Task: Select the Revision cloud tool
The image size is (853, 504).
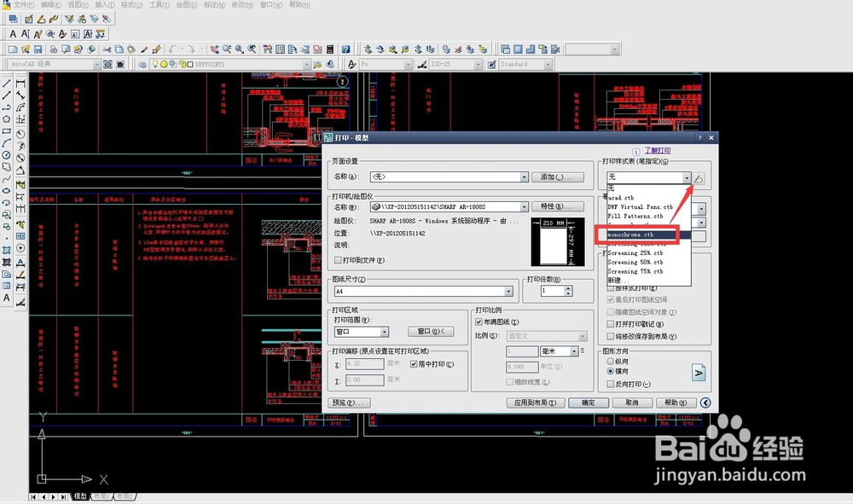Action: tap(7, 167)
